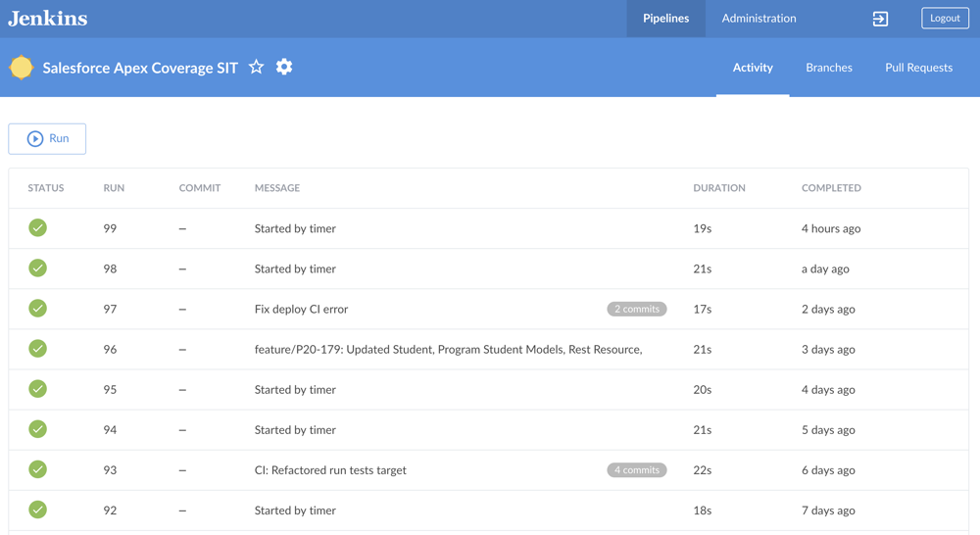
Task: Click the sunny weather health icon
Action: click(22, 68)
